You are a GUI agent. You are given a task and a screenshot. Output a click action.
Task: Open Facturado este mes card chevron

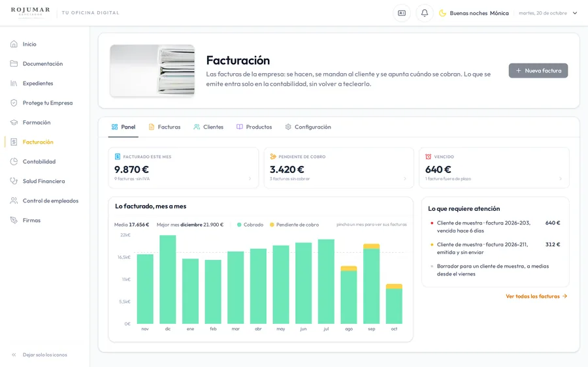click(x=250, y=179)
